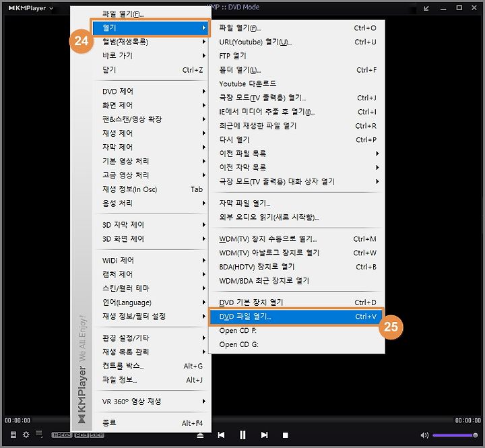485x448 pixels.
Task: Expand DVD 제어 submenu
Action: click(x=151, y=91)
